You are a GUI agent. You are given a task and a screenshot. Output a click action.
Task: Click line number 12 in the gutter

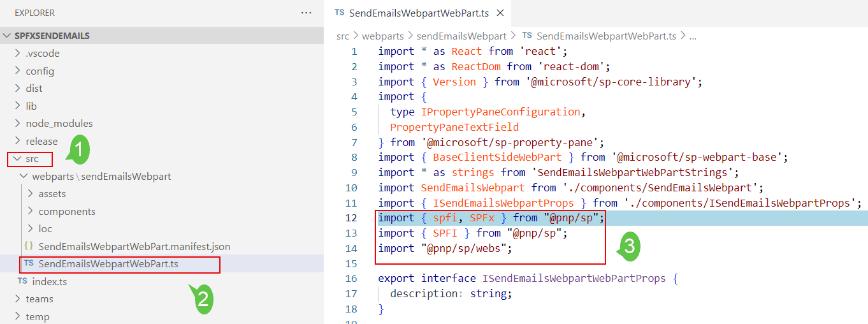[351, 218]
